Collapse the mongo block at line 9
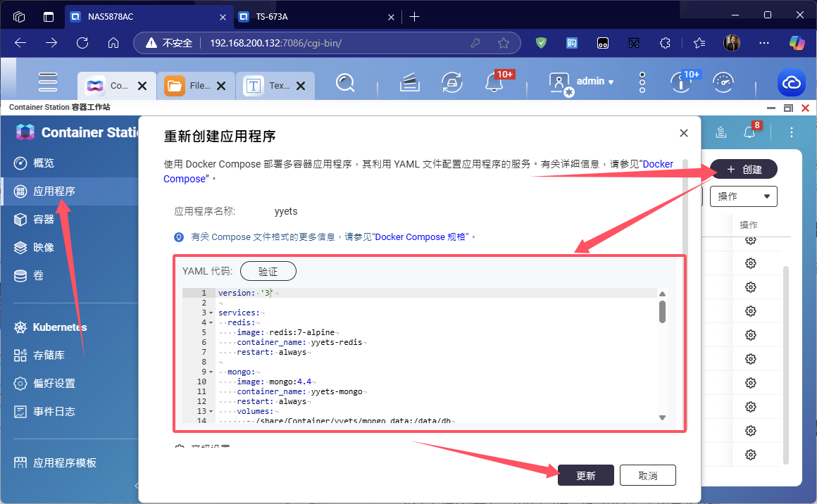Screen dimensions: 817x504 click(211, 372)
